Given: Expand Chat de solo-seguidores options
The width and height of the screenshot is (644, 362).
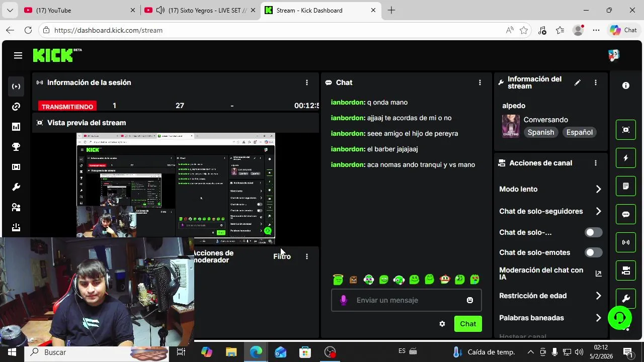Looking at the screenshot, I should 598,211.
